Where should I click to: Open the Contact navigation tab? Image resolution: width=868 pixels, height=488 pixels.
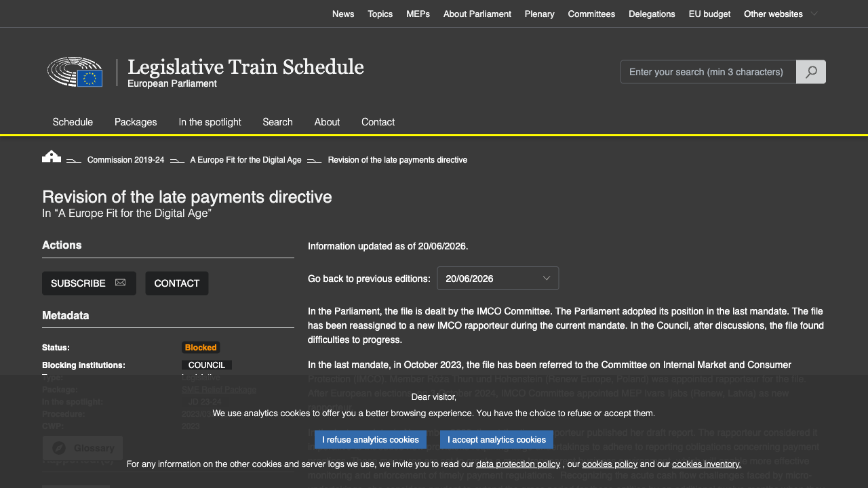coord(378,122)
